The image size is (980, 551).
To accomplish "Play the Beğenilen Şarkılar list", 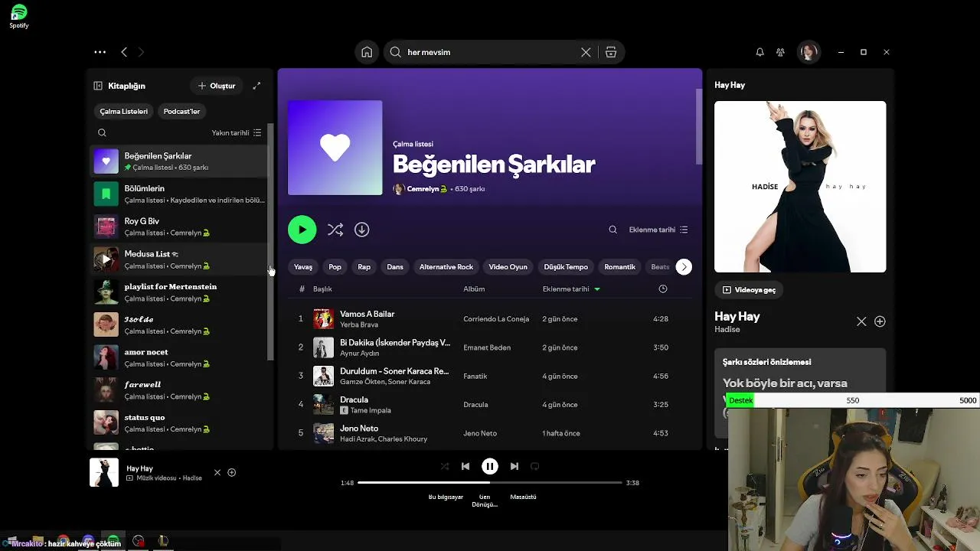I will (x=302, y=230).
